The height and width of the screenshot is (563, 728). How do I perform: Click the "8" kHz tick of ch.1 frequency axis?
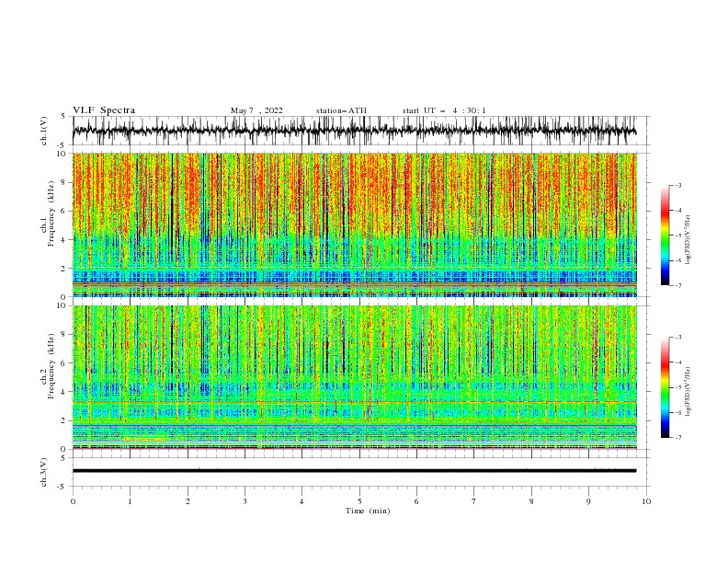(64, 182)
